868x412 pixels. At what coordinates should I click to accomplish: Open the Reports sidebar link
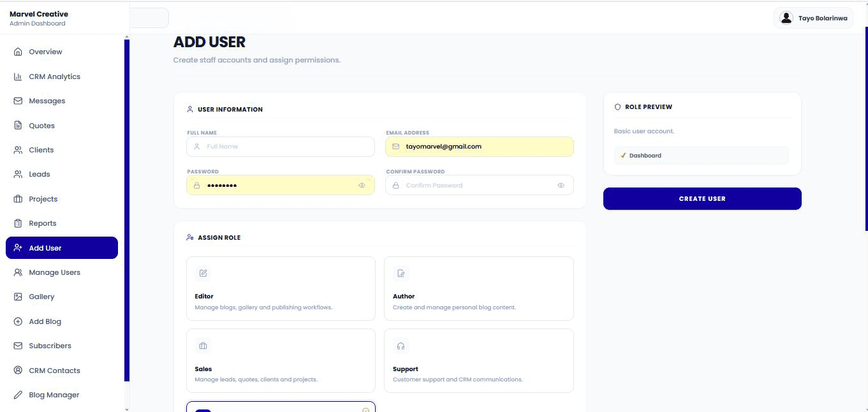(x=62, y=223)
